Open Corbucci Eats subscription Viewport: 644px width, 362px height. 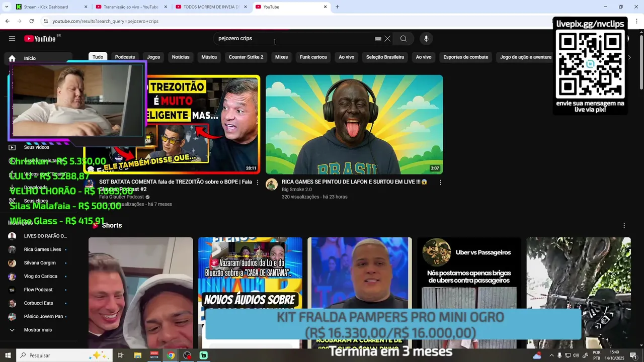(x=39, y=303)
